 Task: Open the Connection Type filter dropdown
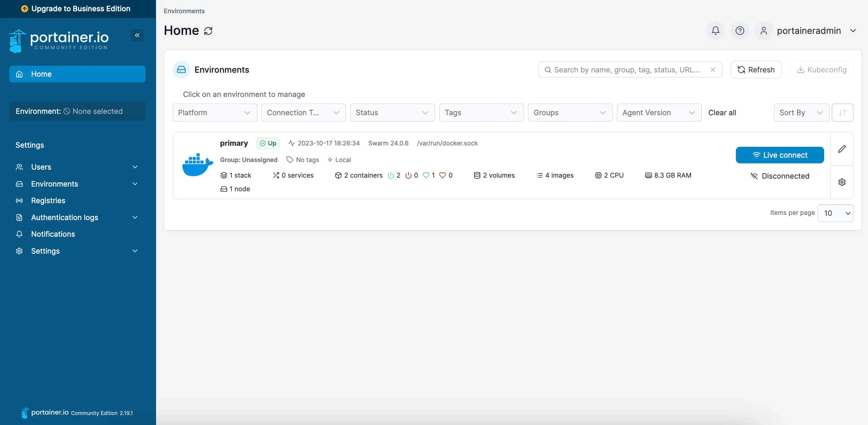(303, 113)
